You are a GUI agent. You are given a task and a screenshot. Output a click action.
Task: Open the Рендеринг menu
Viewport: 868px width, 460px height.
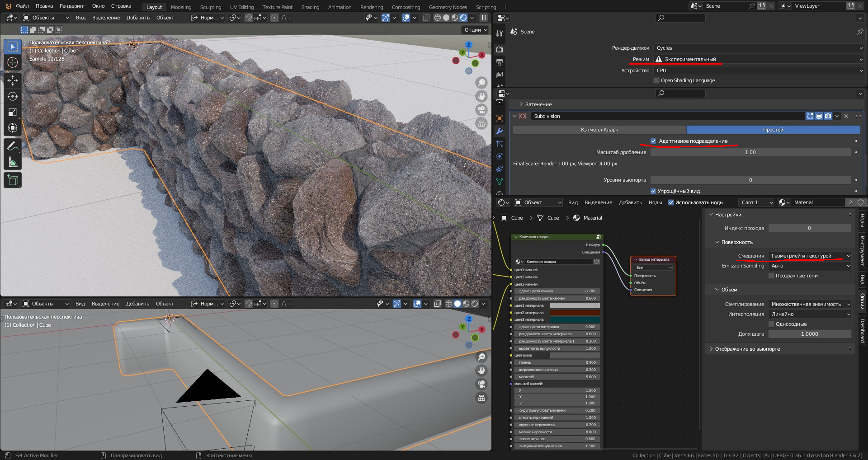(72, 6)
